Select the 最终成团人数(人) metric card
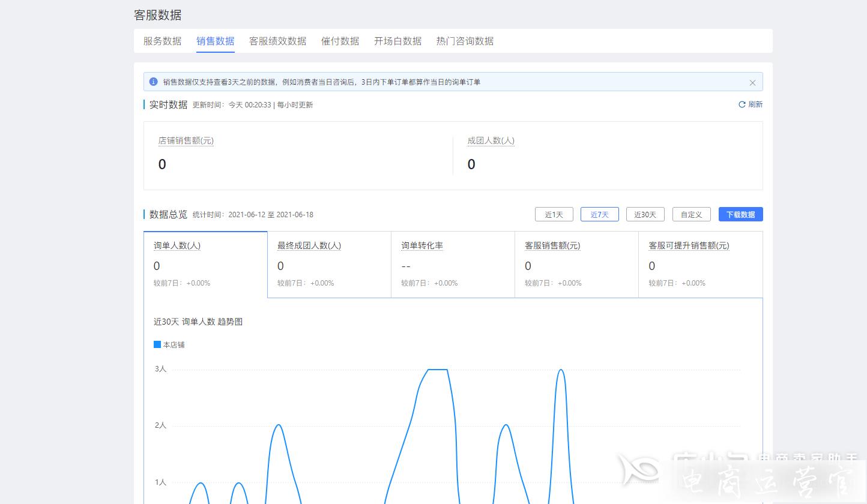 pyautogui.click(x=329, y=265)
